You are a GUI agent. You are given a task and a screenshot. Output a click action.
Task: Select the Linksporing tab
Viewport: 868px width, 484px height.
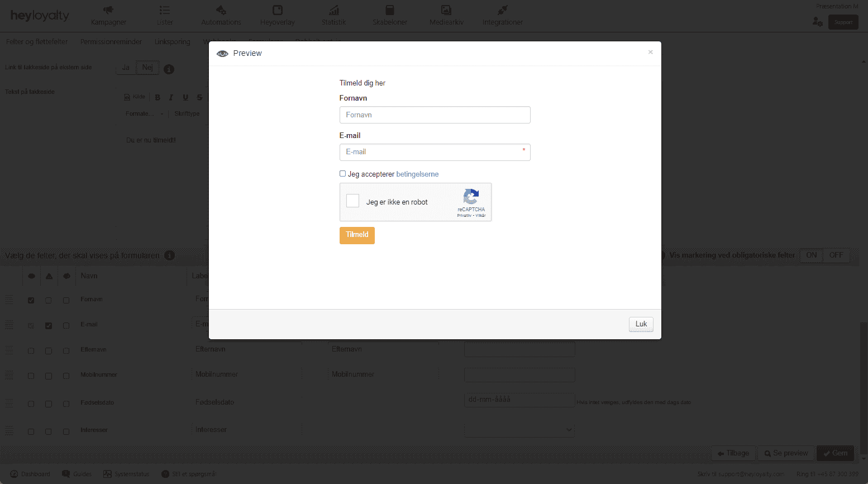(173, 42)
